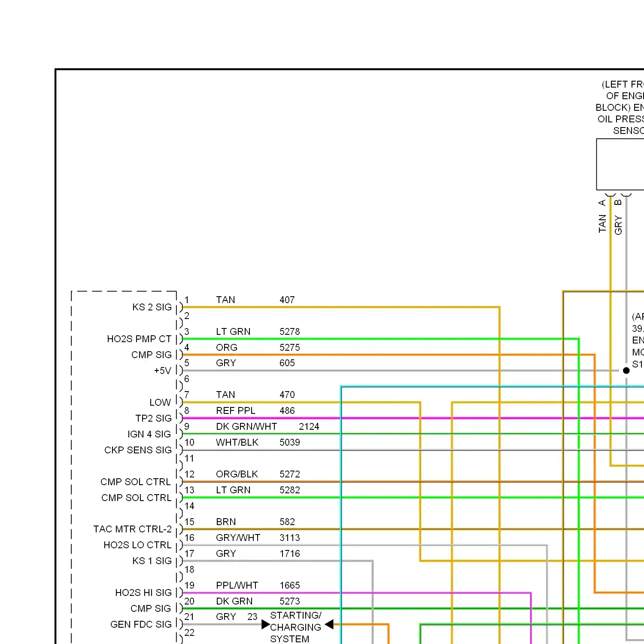
Task: Select the IGN 4 SIG label
Action: [149, 434]
